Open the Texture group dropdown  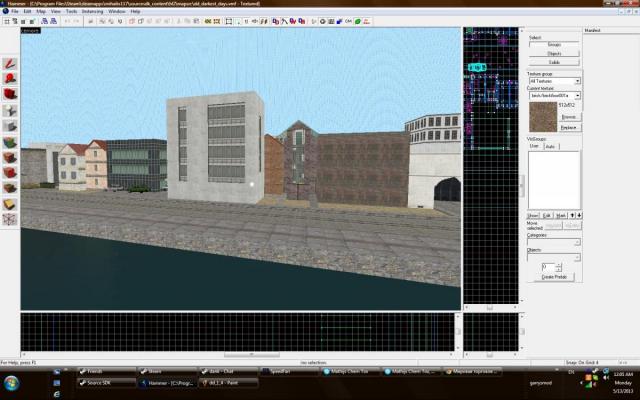[554, 81]
